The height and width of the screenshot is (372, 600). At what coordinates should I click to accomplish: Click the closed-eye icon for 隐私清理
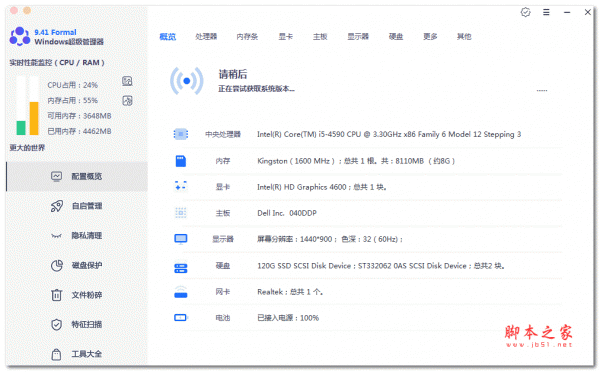coord(56,236)
